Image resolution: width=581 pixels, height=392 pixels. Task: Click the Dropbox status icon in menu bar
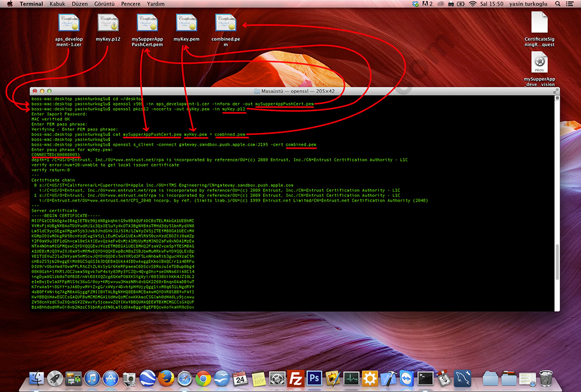click(415, 3)
